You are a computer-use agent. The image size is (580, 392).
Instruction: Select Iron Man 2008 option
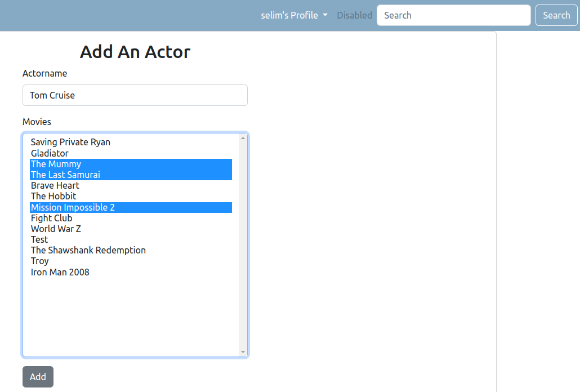click(x=131, y=272)
